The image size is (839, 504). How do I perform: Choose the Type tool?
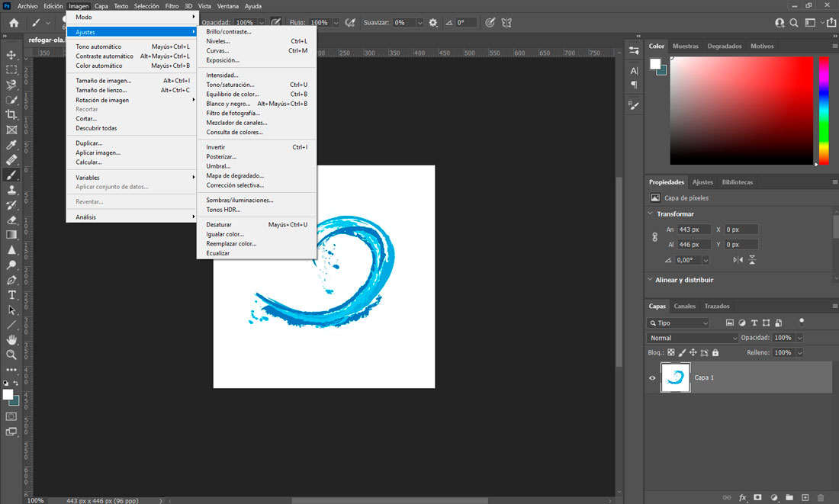(x=11, y=295)
